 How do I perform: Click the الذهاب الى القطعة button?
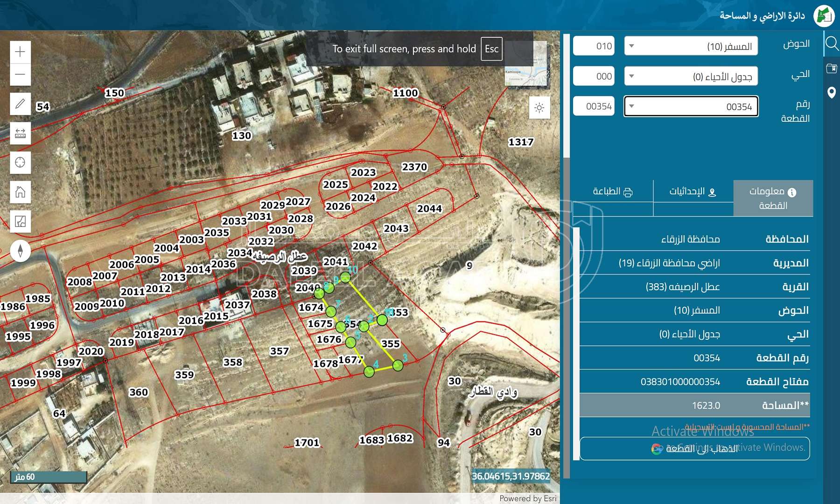click(x=694, y=448)
